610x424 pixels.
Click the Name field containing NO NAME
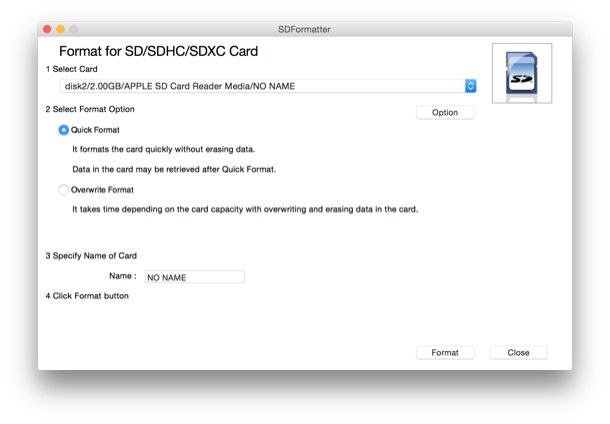coord(195,277)
